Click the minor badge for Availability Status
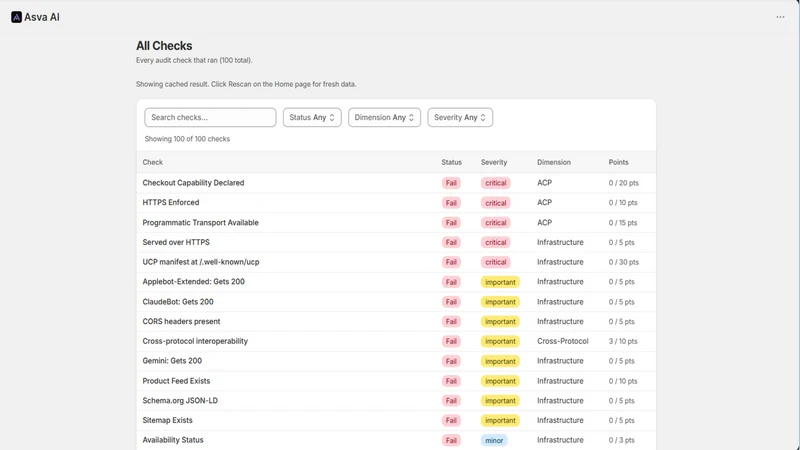The width and height of the screenshot is (800, 450). [x=494, y=440]
